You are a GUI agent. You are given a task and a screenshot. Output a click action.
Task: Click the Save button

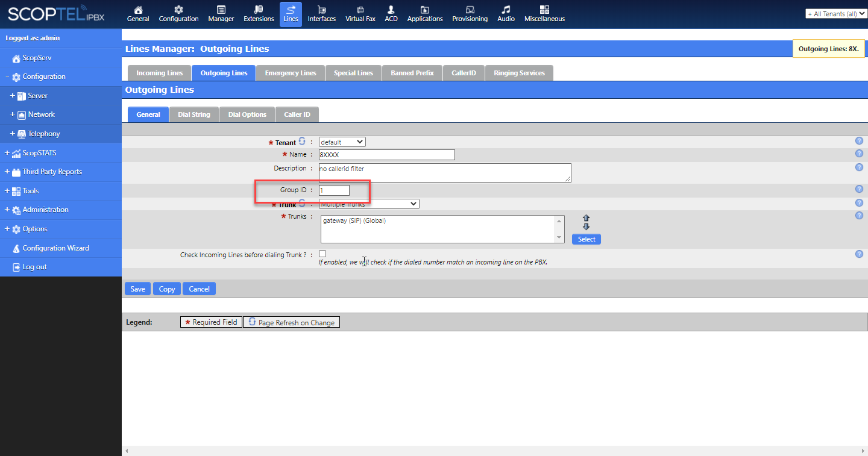pos(137,289)
